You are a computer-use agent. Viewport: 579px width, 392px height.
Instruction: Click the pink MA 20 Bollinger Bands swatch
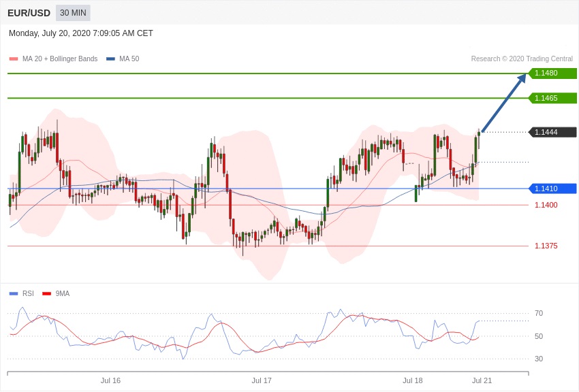click(x=14, y=59)
